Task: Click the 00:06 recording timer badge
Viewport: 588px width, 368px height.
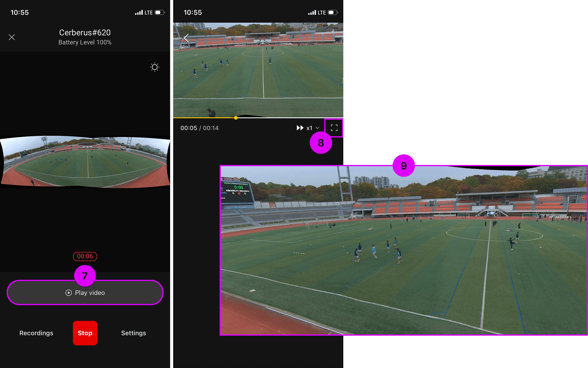Action: [85, 256]
